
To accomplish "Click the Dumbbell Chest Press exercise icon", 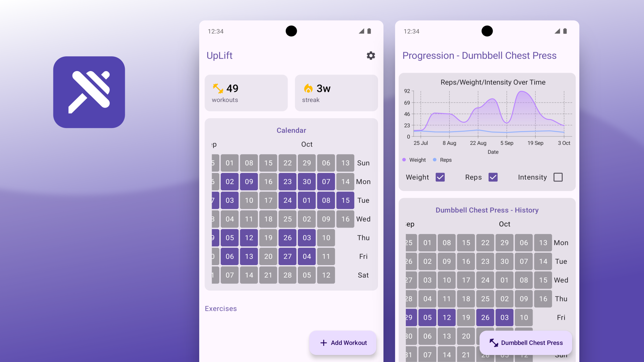I will (x=494, y=343).
